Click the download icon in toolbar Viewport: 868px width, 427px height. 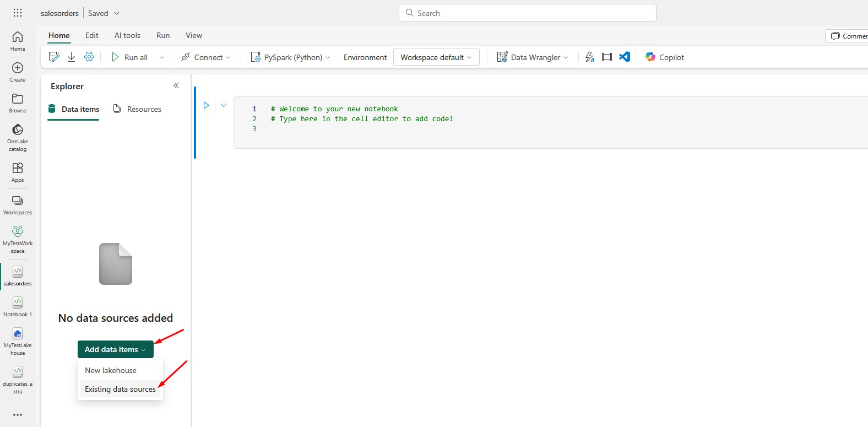click(72, 57)
